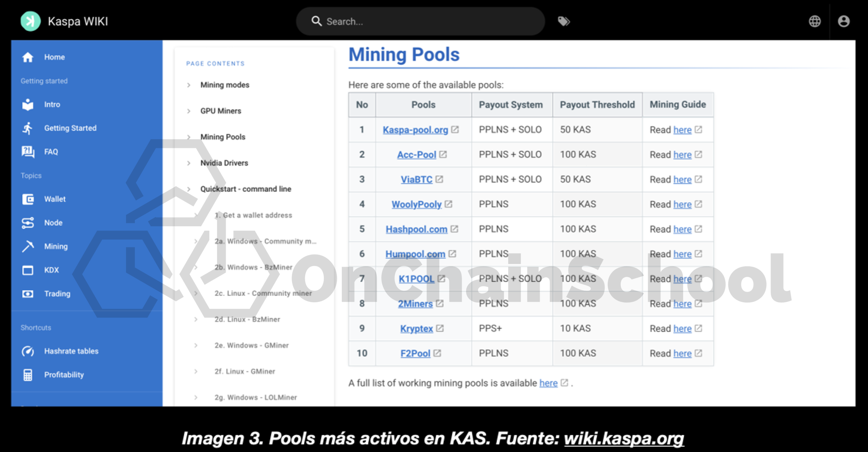Jump to 2c. Linux - Community miner
The height and width of the screenshot is (452, 868).
[x=263, y=293]
